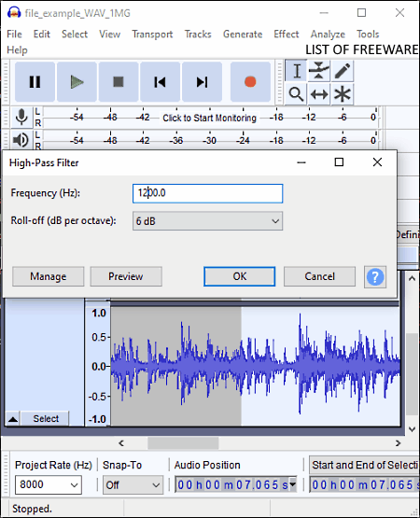Open the Snap-To Off dropdown
The width and height of the screenshot is (420, 518).
point(133,484)
